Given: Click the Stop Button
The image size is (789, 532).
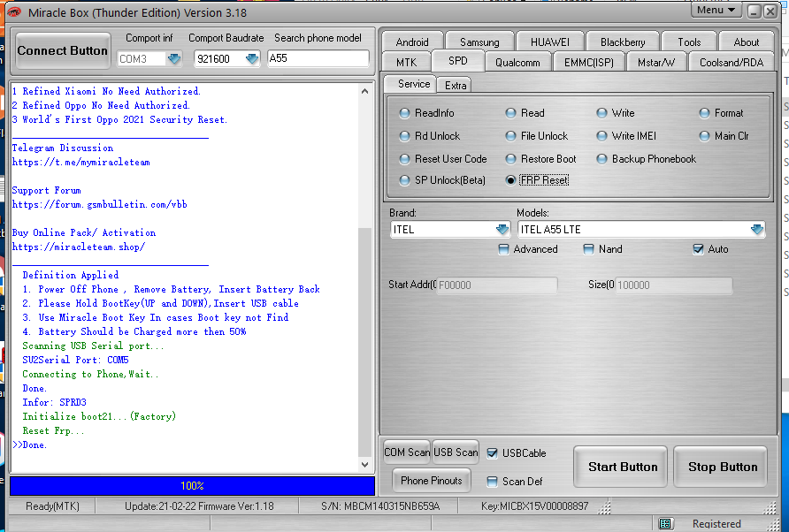Looking at the screenshot, I should [x=723, y=467].
